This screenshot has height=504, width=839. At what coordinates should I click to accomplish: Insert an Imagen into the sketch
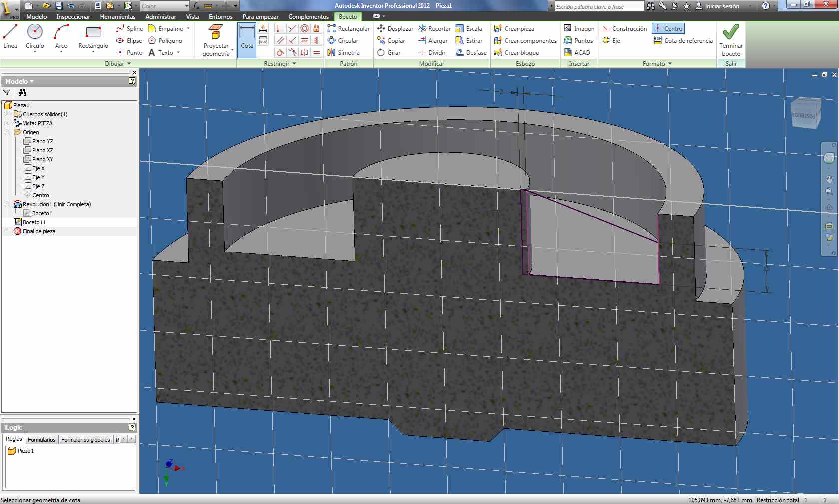coord(579,29)
